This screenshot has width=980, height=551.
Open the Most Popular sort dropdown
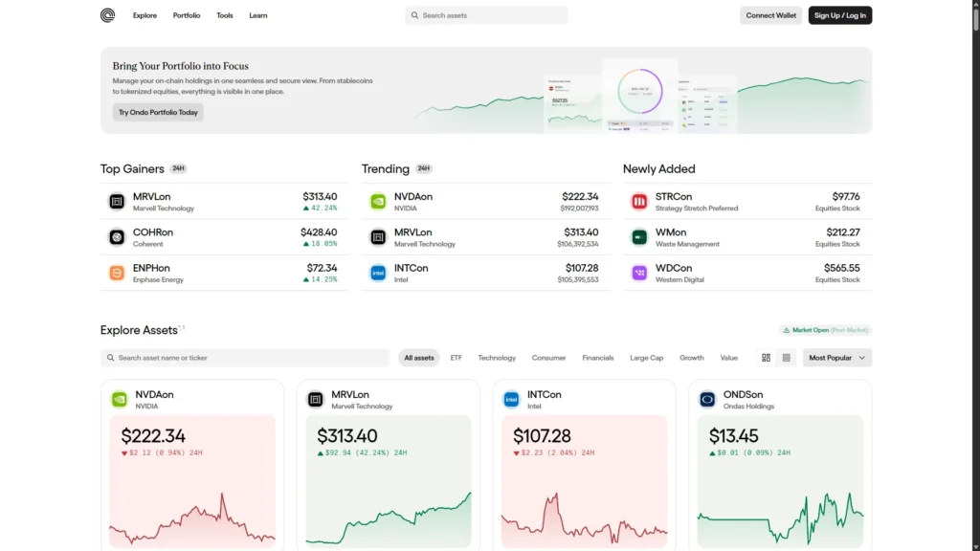tap(836, 358)
